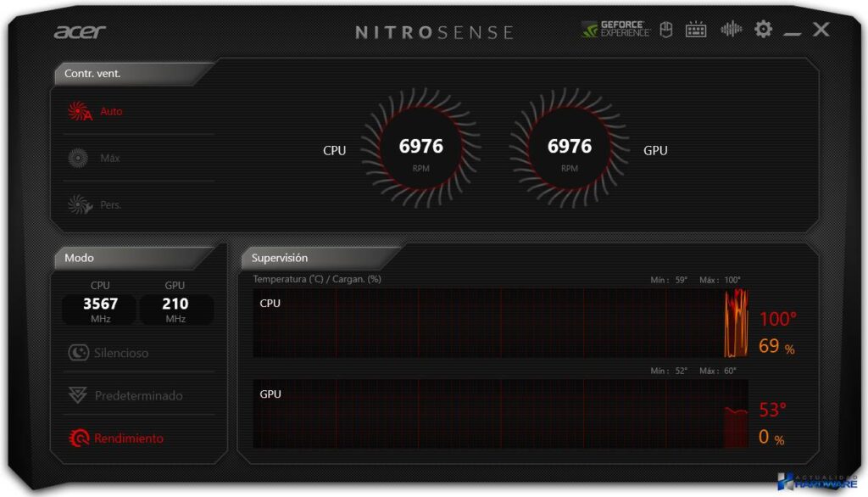868x497 pixels.
Task: Select the Predeterminado power mode
Action: pyautogui.click(x=125, y=396)
